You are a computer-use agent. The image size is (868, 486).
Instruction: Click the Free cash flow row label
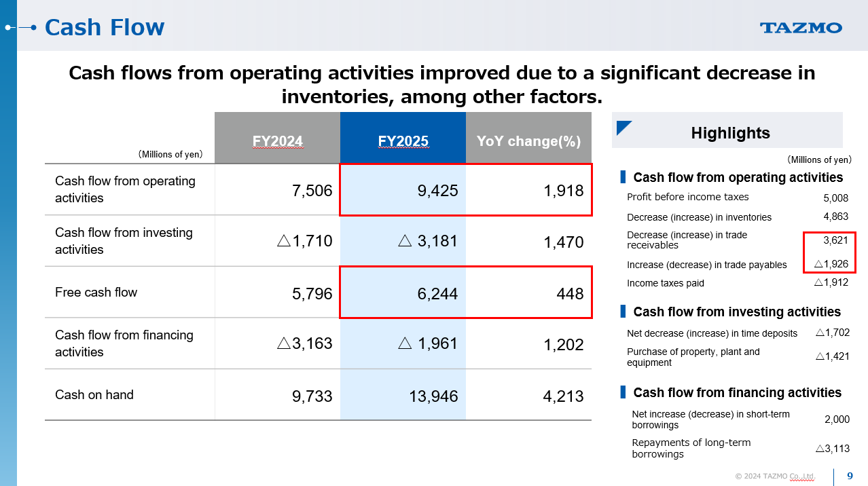96,293
